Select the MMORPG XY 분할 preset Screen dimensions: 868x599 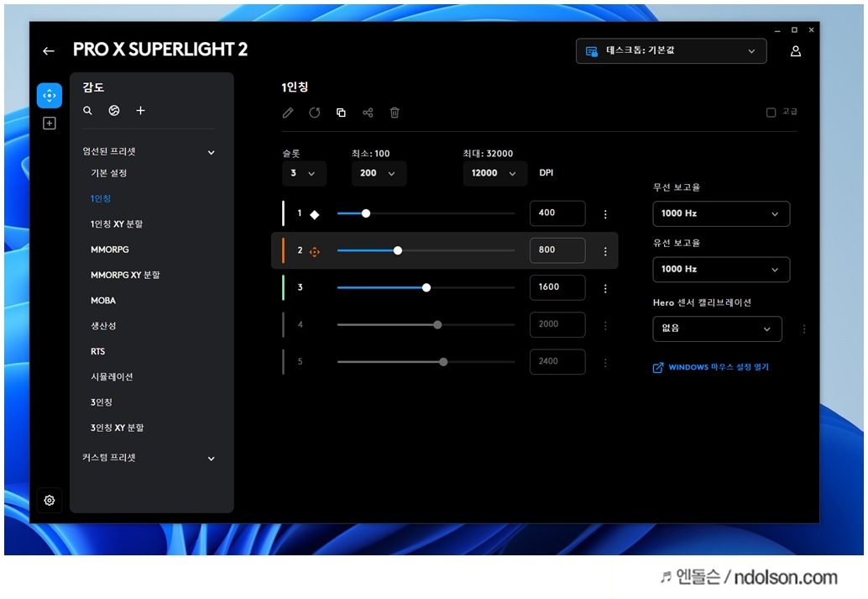pyautogui.click(x=125, y=275)
